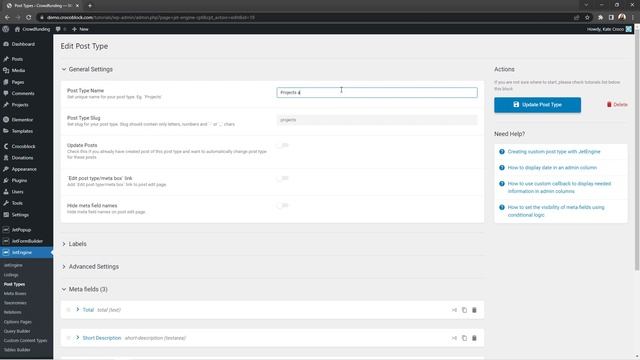Click the Post Type Slug field
This screenshot has height=360, width=640.
(x=377, y=120)
